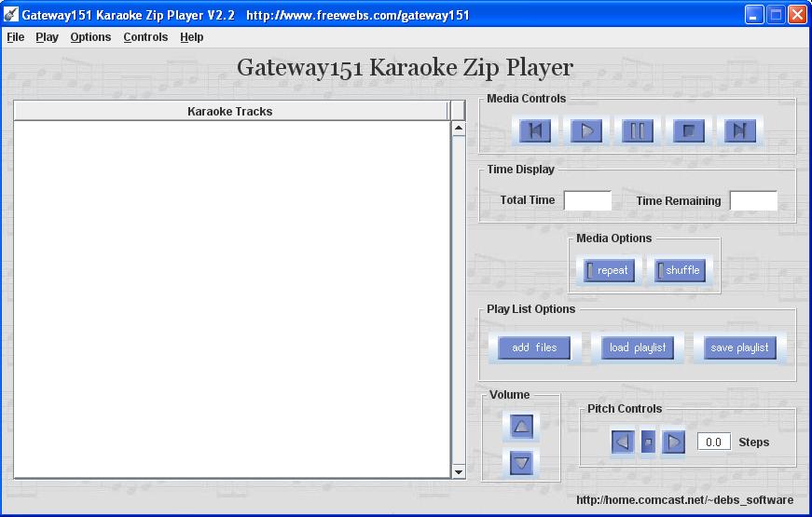The width and height of the screenshot is (812, 517).
Task: Maximize the Karaoke Zip Player window
Action: [x=776, y=15]
